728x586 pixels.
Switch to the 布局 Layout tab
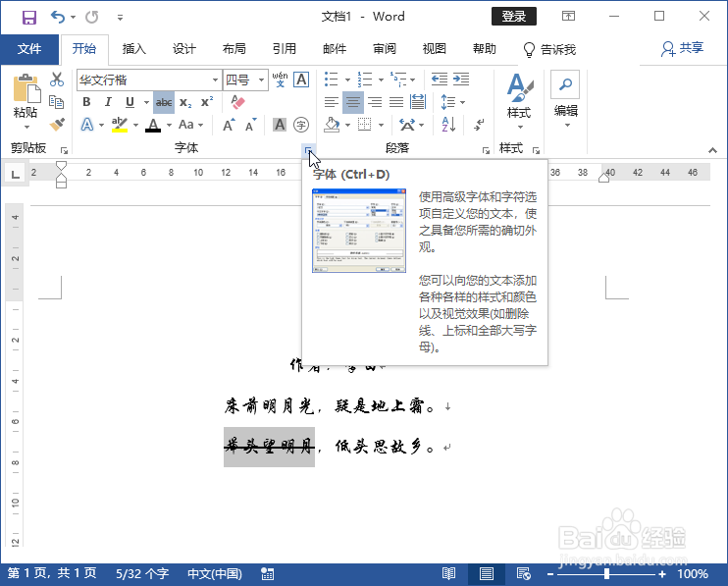click(234, 49)
